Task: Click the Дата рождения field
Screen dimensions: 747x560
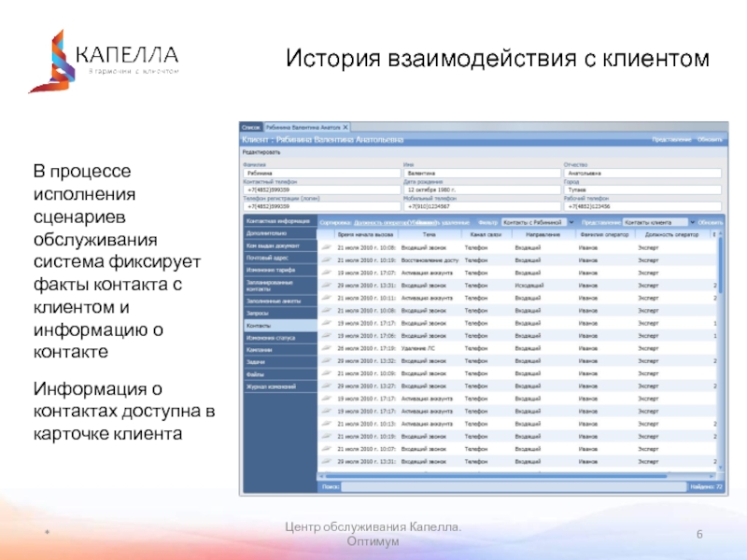Action: [x=482, y=189]
